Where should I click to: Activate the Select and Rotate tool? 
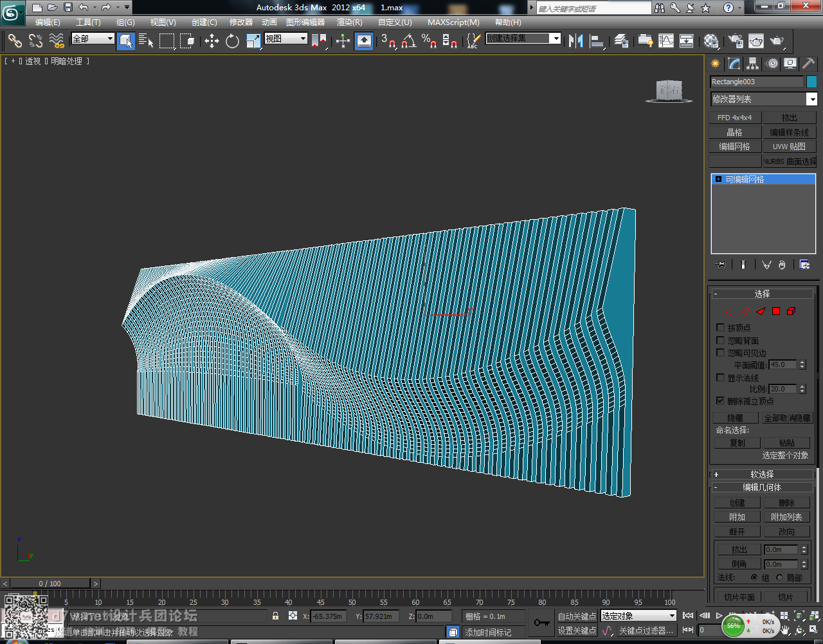[232, 41]
